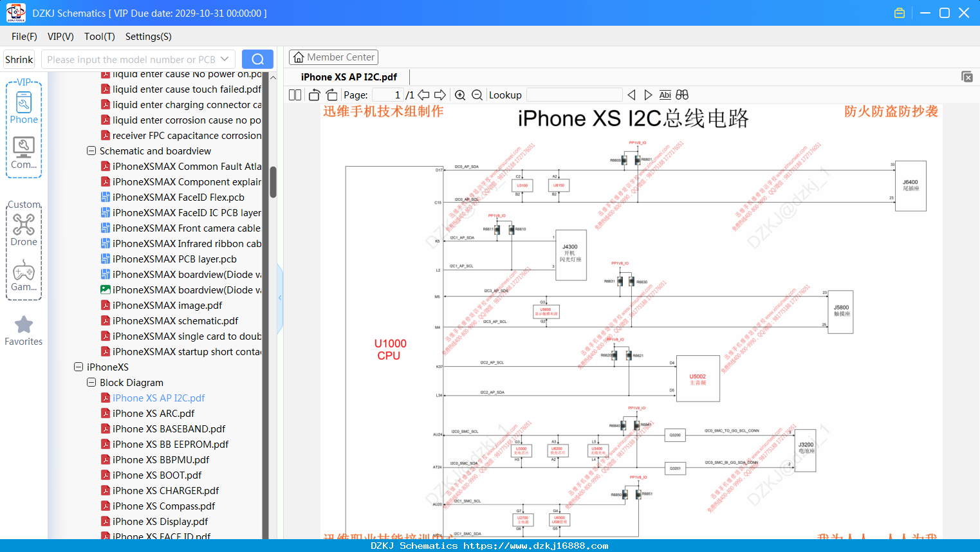This screenshot has width=980, height=552.
Task: Click the Lookup text field
Action: 574,95
